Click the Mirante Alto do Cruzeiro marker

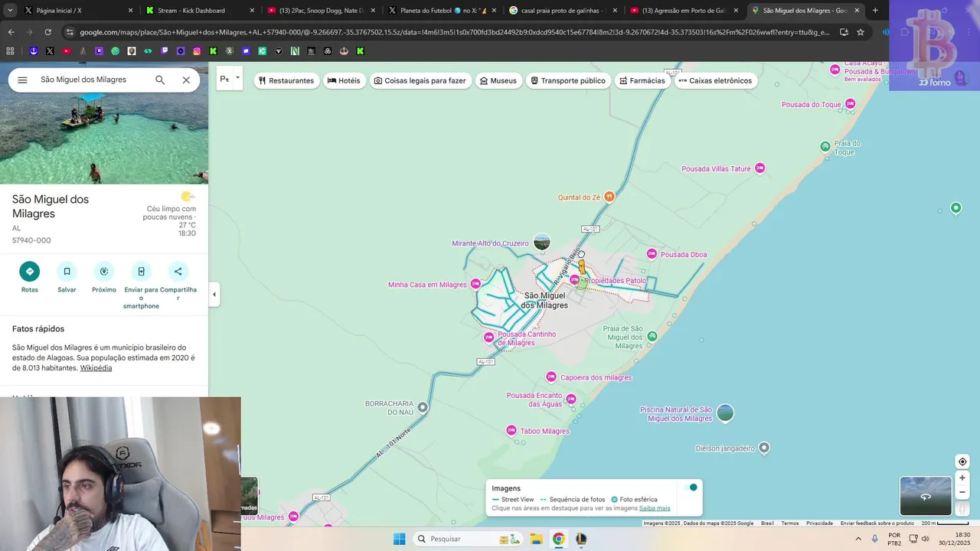point(542,243)
